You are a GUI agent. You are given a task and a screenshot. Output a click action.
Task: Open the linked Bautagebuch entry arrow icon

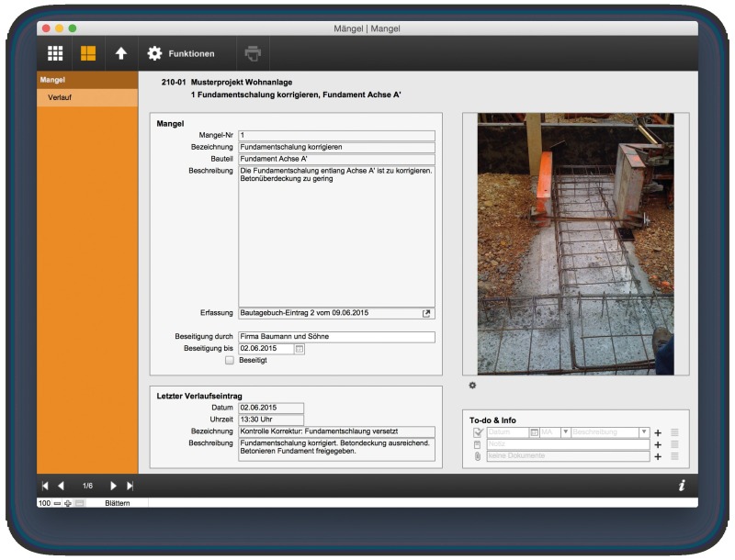pyautogui.click(x=426, y=314)
